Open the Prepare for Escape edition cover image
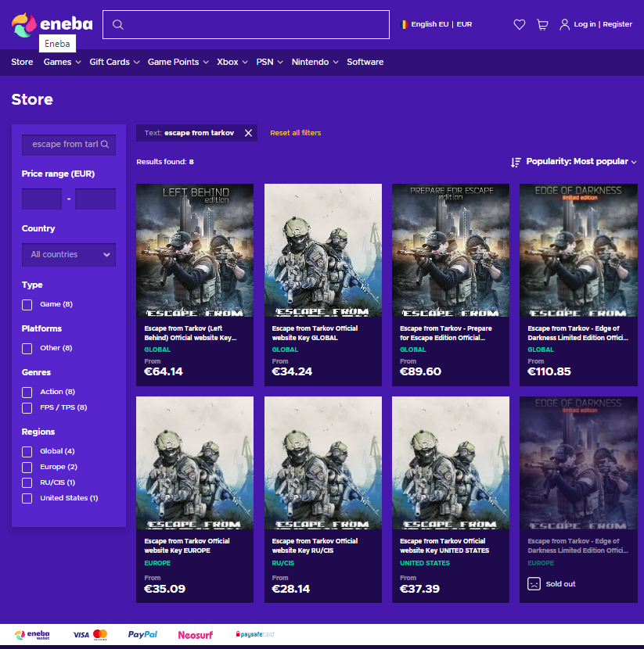Viewport: 644px width, 649px height. pyautogui.click(x=451, y=250)
